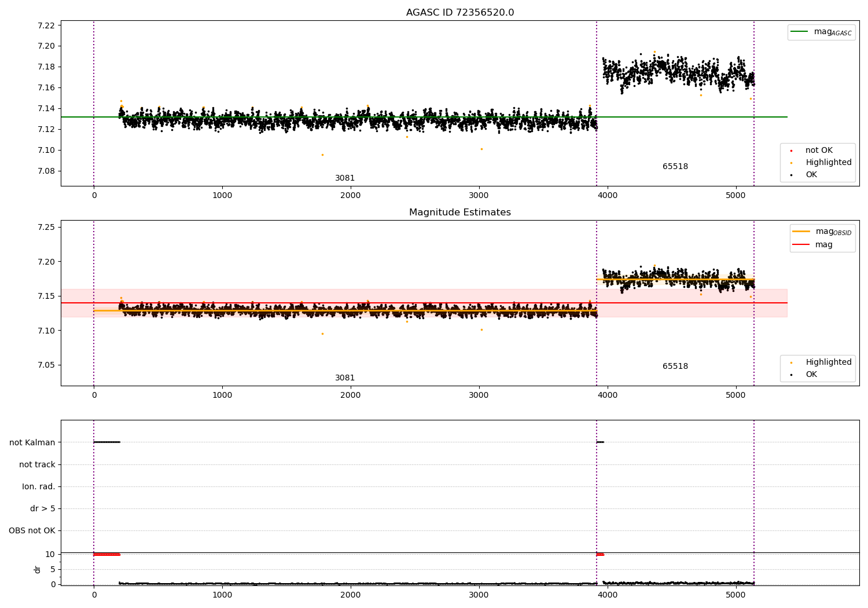This screenshot has width=868, height=608.
Task: Click the red 'mag' legend line swatch
Action: (x=801, y=244)
